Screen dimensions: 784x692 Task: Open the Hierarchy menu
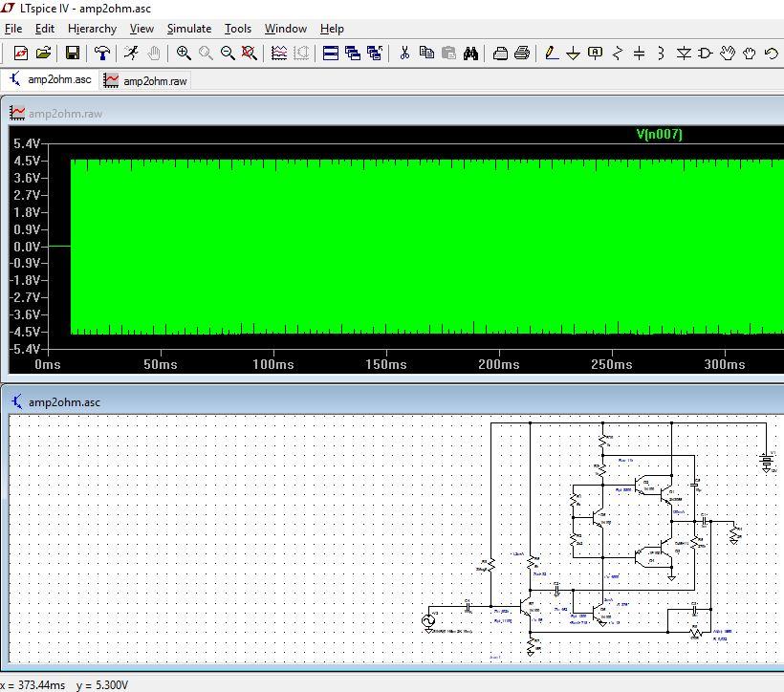pos(92,29)
